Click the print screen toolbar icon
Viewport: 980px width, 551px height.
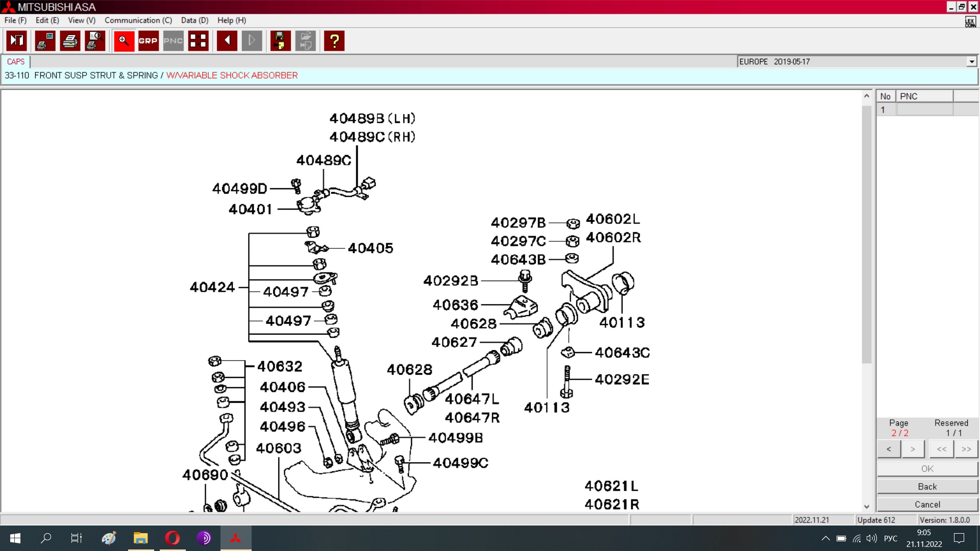(45, 41)
